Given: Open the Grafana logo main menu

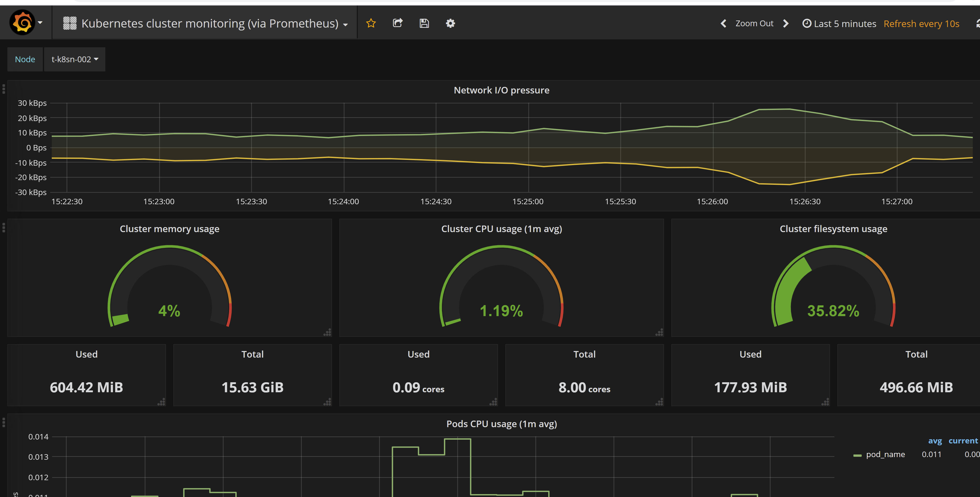Looking at the screenshot, I should pos(22,23).
